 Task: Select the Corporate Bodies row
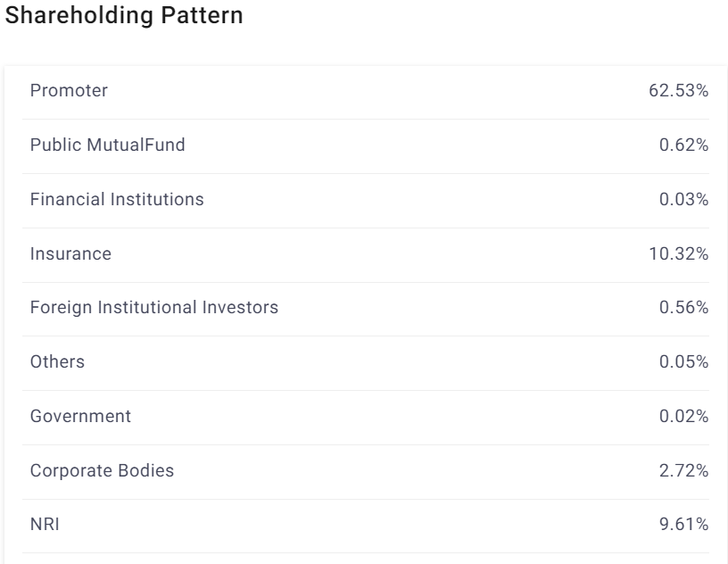[x=366, y=470]
